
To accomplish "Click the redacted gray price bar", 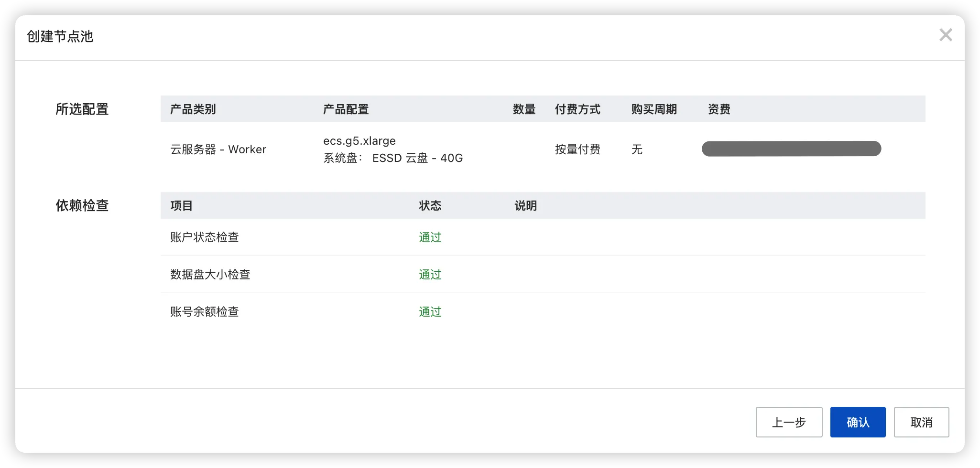I will 791,149.
